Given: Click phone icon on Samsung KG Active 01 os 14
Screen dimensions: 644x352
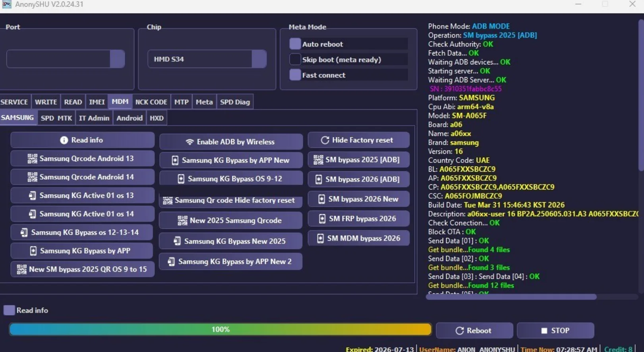Looking at the screenshot, I should click(x=32, y=214).
